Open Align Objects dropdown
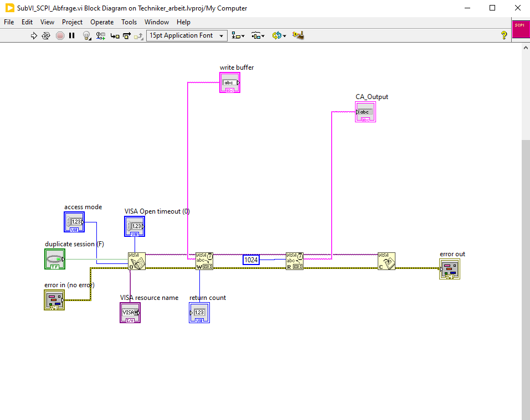This screenshot has width=530, height=420. (238, 35)
